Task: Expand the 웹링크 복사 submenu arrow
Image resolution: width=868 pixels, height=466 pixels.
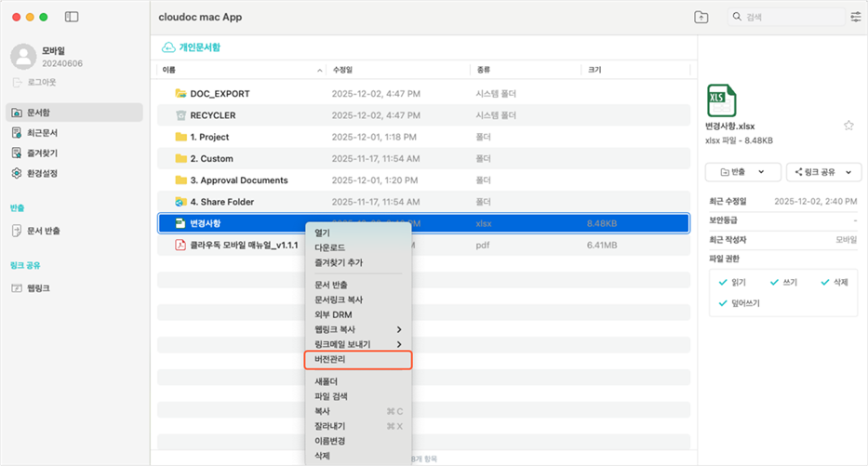Action: [399, 329]
